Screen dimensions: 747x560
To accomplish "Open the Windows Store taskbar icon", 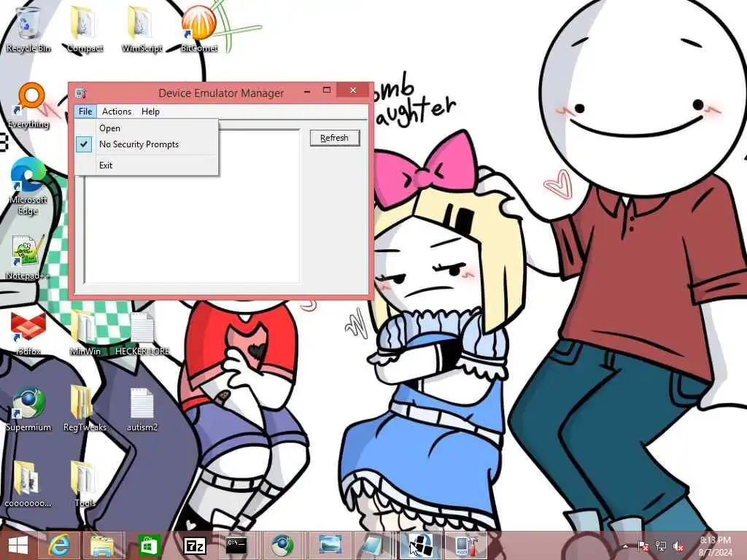I will point(148,545).
